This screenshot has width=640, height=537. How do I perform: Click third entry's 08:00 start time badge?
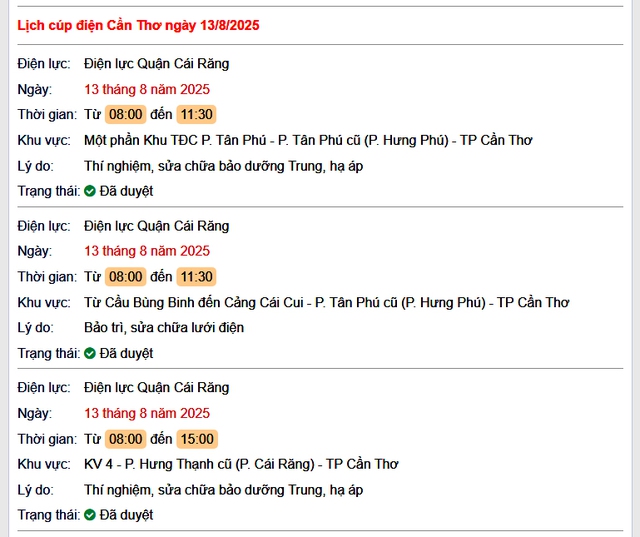click(126, 439)
